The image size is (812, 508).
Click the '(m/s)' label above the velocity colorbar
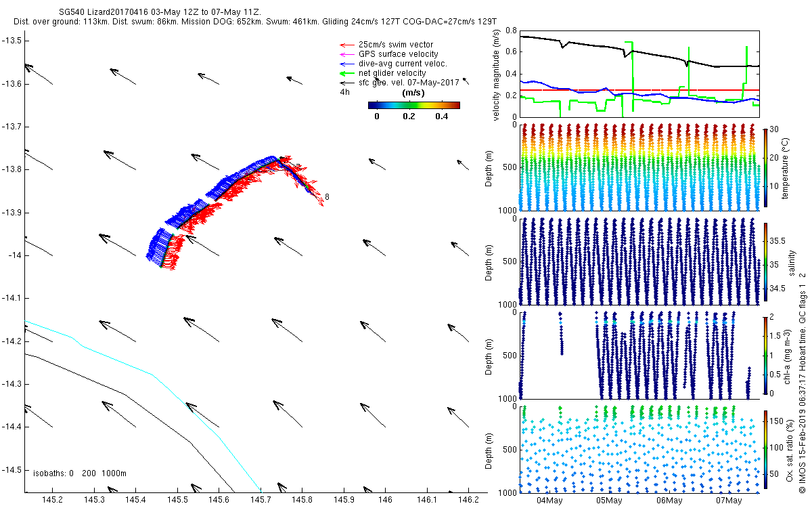click(x=413, y=93)
